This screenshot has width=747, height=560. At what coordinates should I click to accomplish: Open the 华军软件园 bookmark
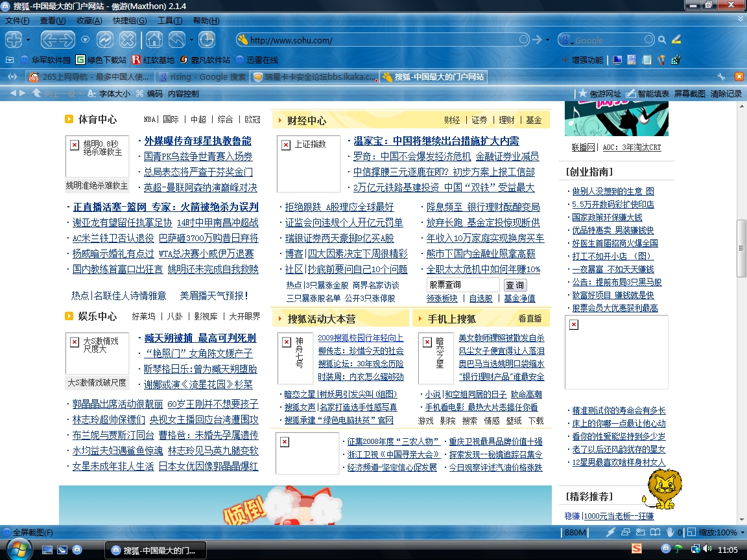point(45,60)
